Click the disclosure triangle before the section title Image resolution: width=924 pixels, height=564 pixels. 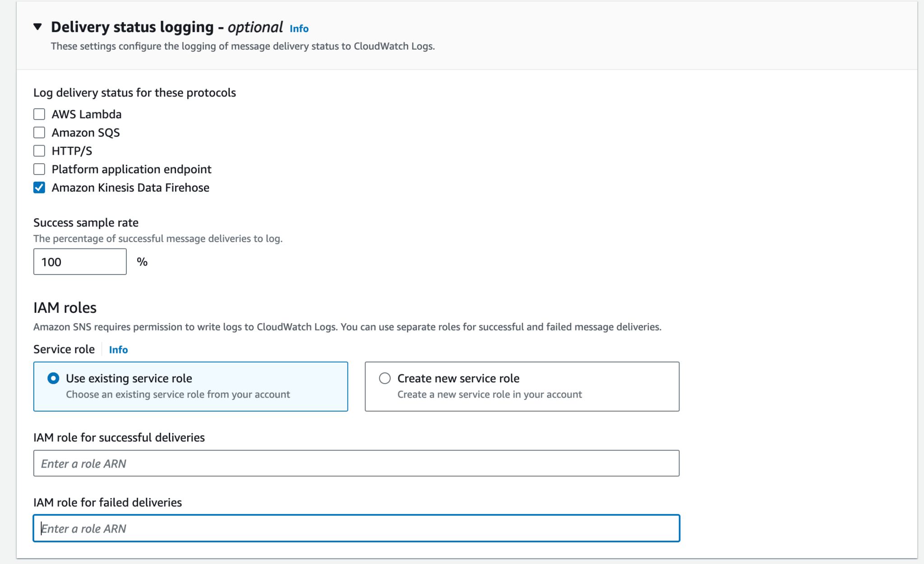pos(38,27)
